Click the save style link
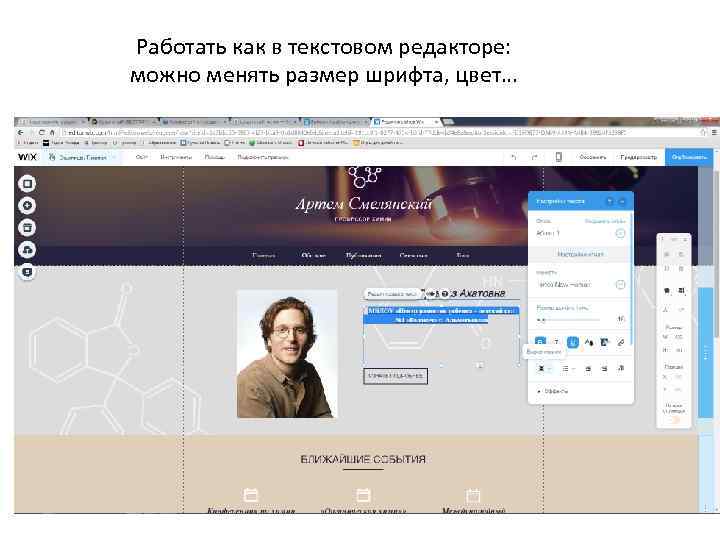Screen dimensions: 720x540 tap(605, 221)
